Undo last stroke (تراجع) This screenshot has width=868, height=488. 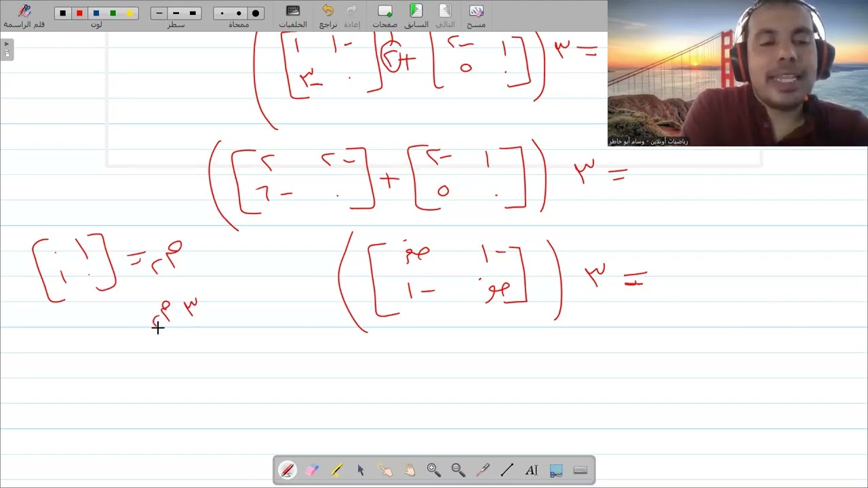(x=328, y=16)
